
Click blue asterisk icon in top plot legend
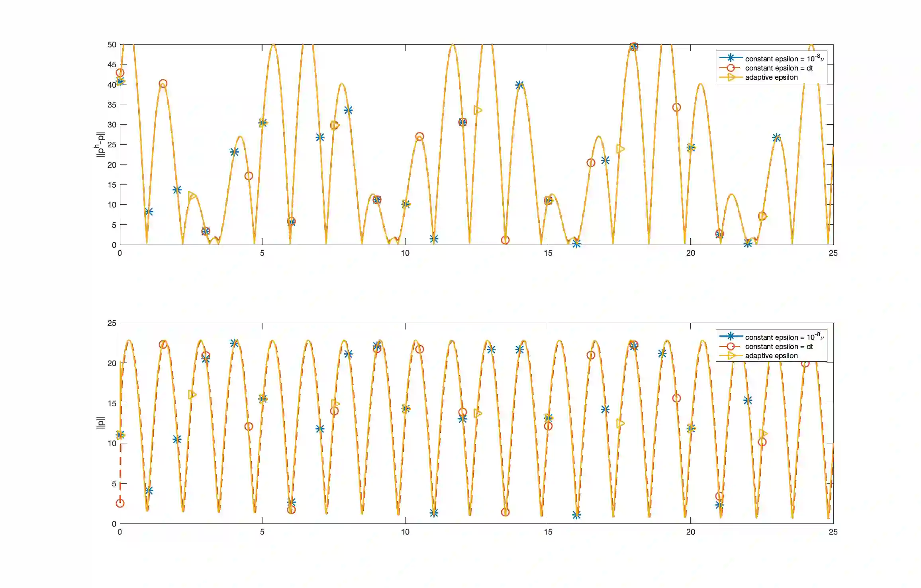[x=731, y=58]
